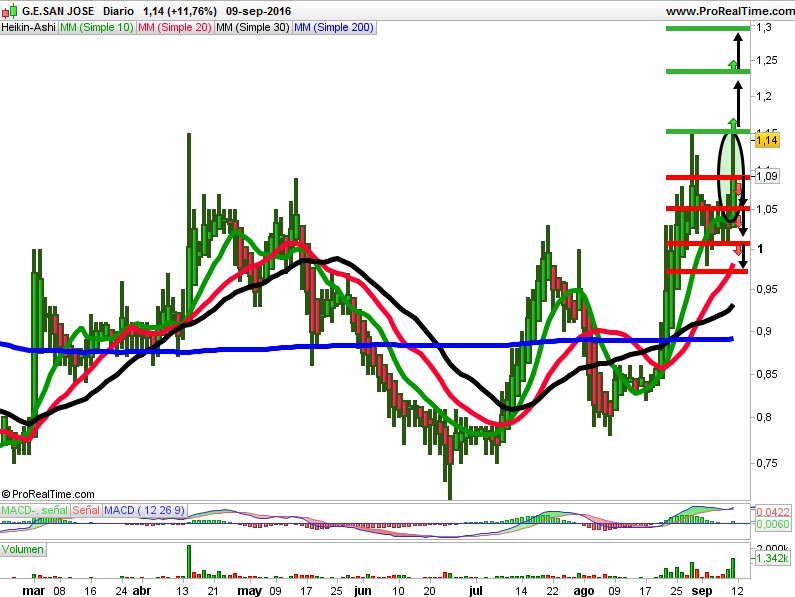Select the MM (Simple 200) indicator label
The image size is (795, 597).
334,27
